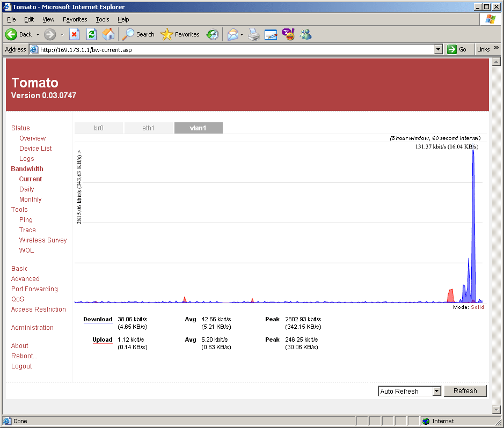Open Trace tool link
Viewport: 504px width, 428px height.
click(27, 230)
